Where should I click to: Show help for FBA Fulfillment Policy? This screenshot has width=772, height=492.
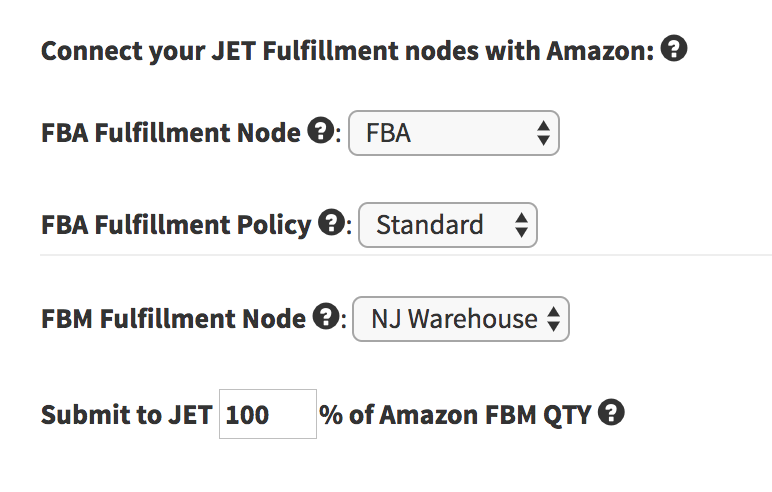pos(331,223)
